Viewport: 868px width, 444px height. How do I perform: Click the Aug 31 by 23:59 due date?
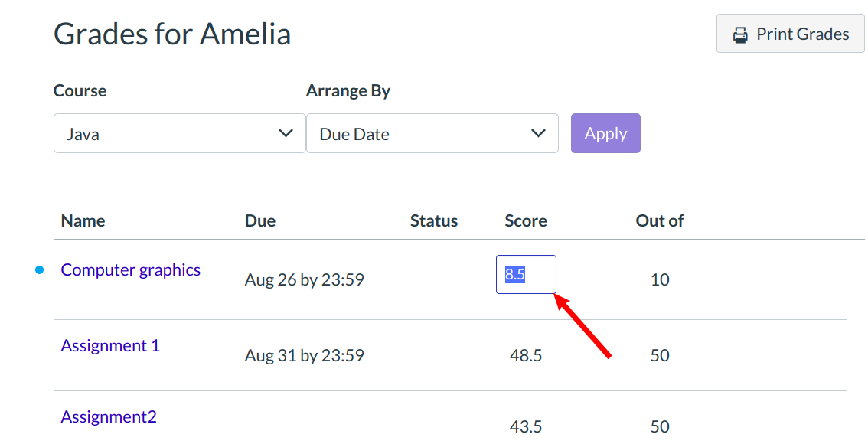coord(304,356)
